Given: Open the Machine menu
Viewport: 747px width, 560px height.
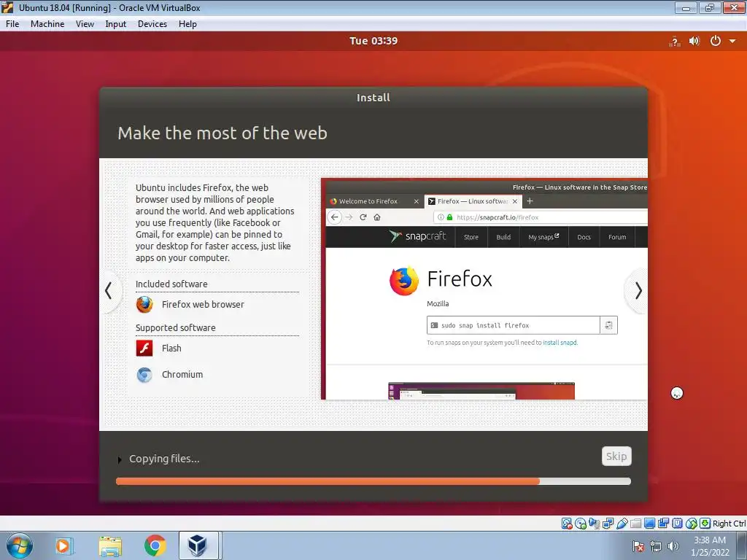Looking at the screenshot, I should 47,24.
